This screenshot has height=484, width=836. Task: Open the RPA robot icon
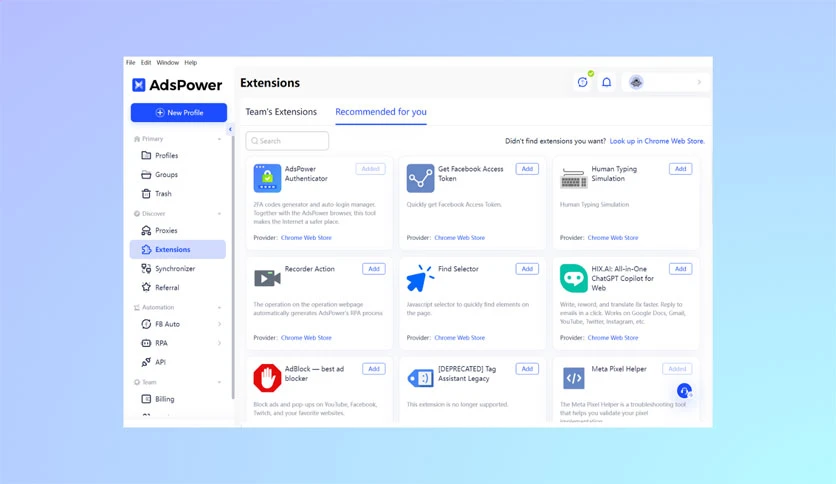(146, 343)
